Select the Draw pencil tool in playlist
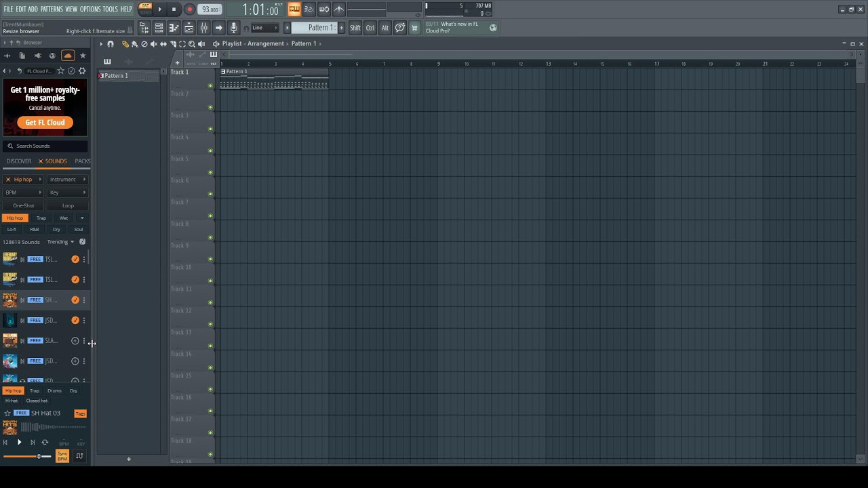Image resolution: width=868 pixels, height=488 pixels. click(125, 43)
